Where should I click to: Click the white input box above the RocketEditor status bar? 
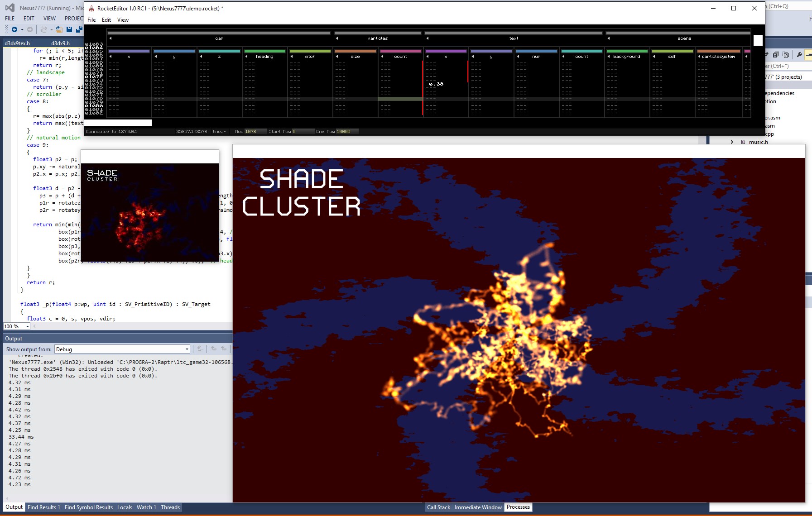pos(118,123)
